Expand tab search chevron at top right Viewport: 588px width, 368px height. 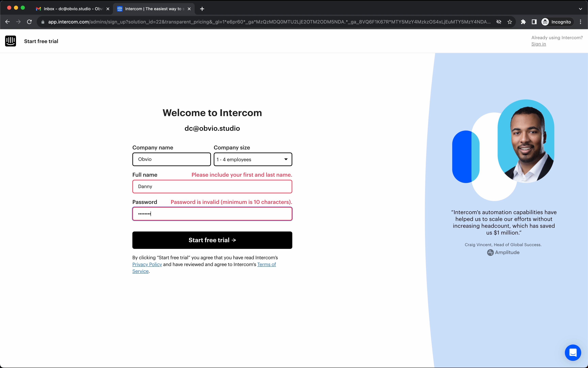coord(580,9)
